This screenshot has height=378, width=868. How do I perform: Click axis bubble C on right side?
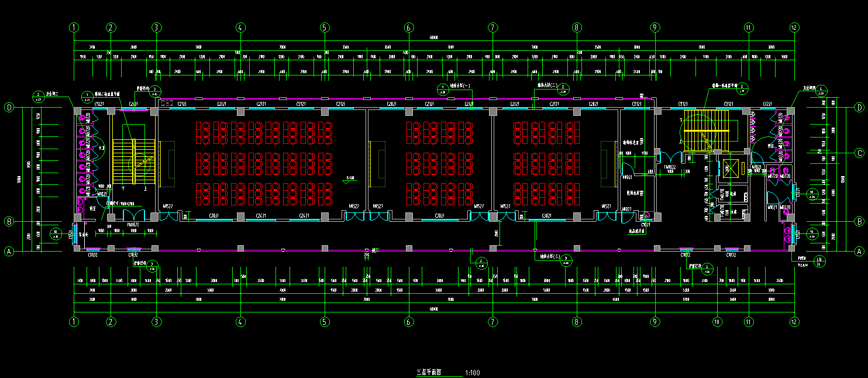tap(859, 153)
